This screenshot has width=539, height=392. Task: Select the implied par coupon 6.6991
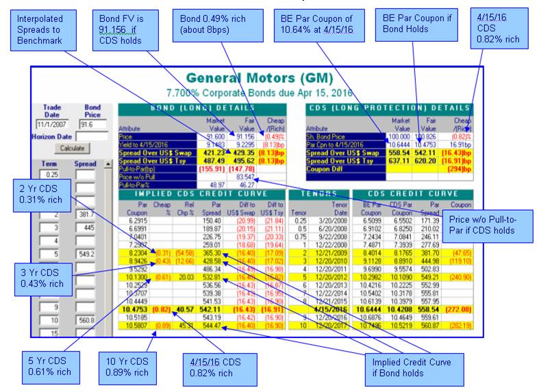137,229
